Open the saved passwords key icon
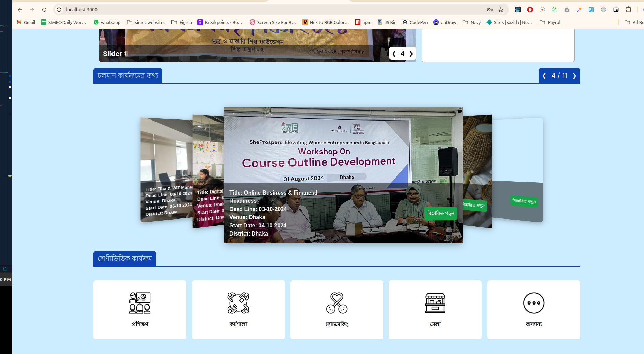The width and height of the screenshot is (644, 354). (x=490, y=10)
